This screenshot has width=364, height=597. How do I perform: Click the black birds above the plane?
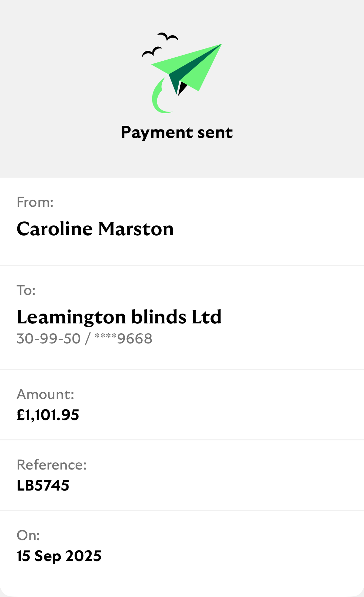pos(160,44)
